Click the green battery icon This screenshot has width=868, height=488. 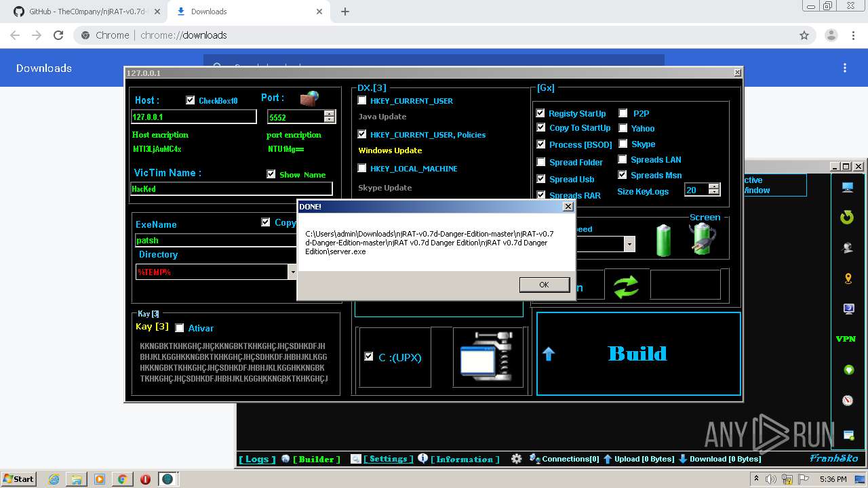click(x=663, y=241)
